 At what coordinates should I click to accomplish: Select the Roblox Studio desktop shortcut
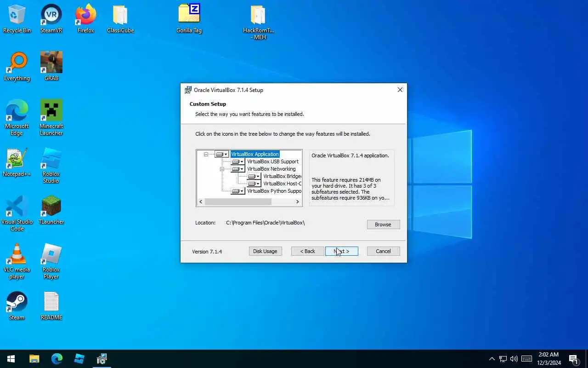[x=51, y=165]
